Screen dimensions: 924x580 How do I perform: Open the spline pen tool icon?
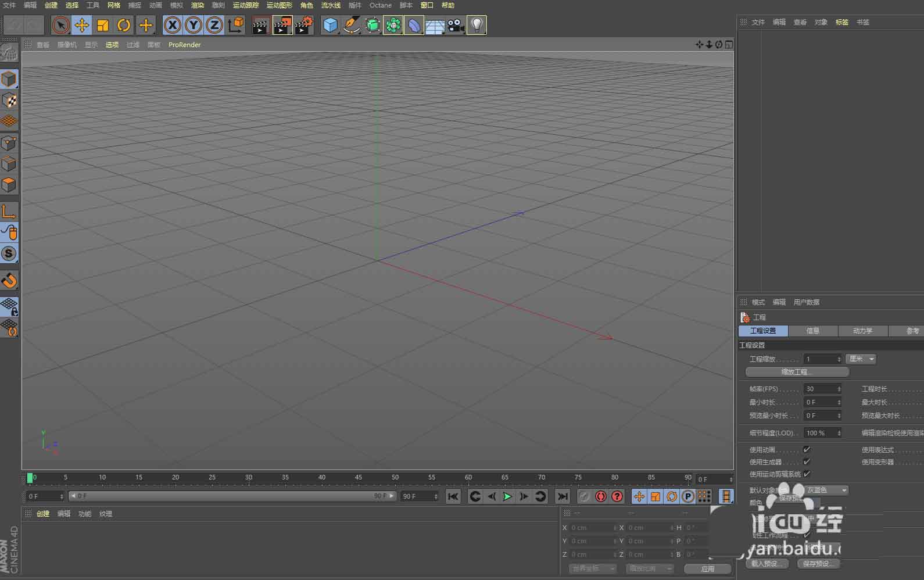tap(351, 25)
